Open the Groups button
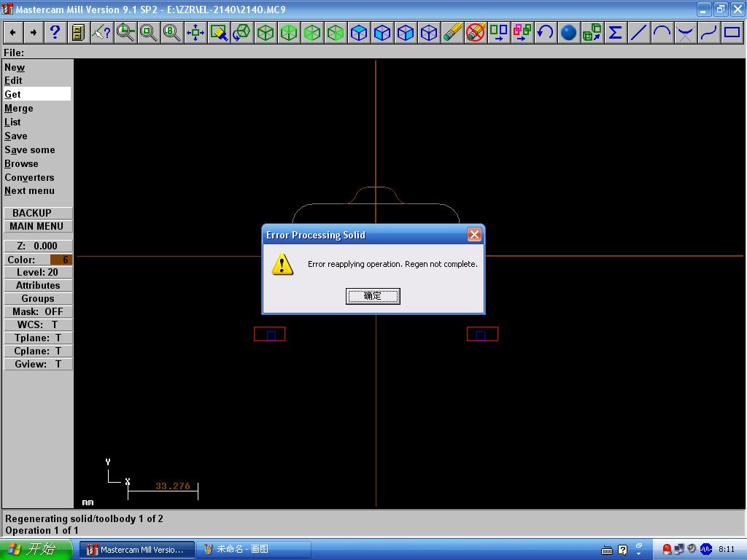 click(38, 298)
